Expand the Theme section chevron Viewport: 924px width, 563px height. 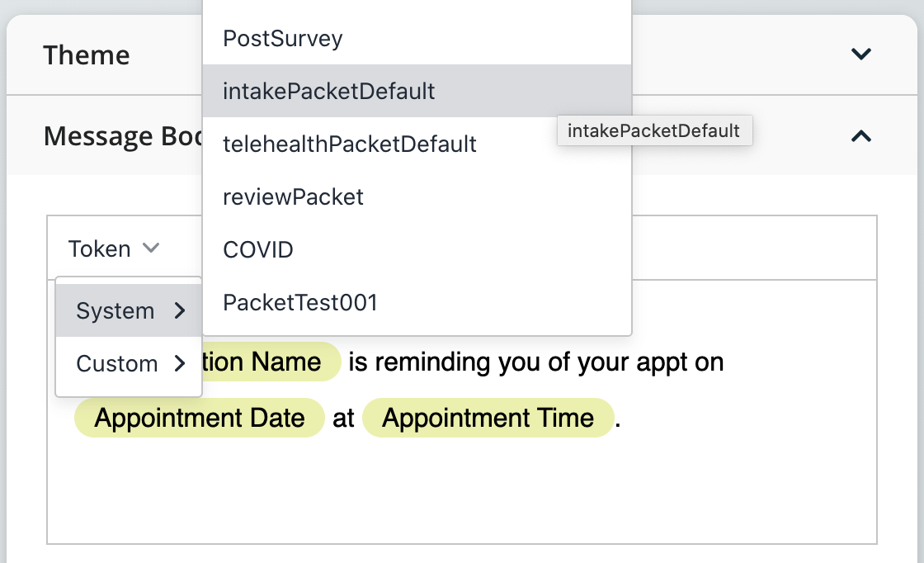point(861,54)
